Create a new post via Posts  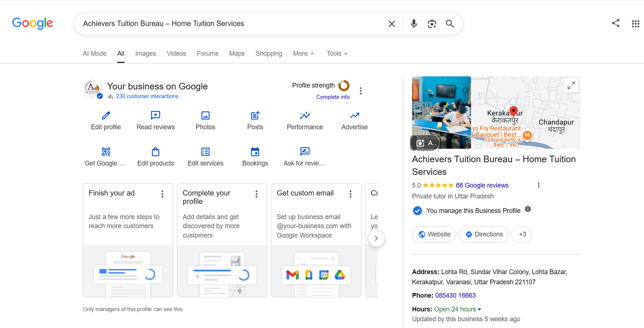click(255, 121)
